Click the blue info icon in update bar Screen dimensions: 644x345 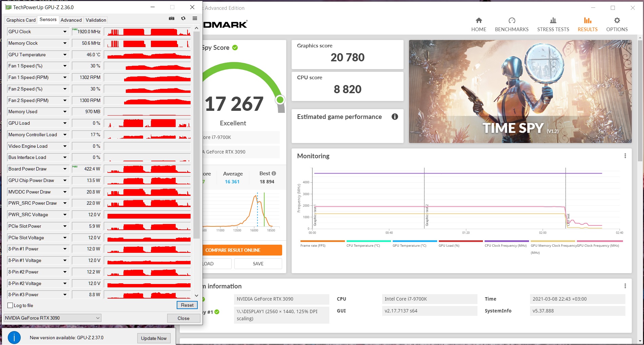click(x=14, y=338)
